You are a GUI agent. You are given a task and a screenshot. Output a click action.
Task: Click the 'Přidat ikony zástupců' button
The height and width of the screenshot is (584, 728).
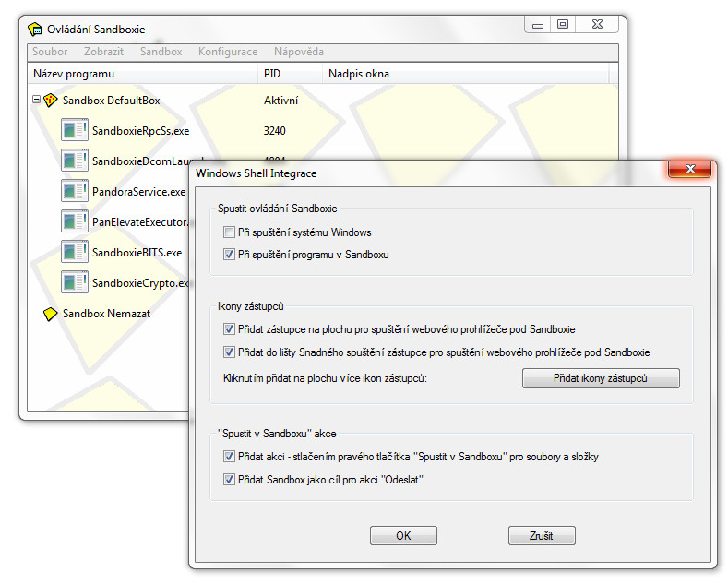point(601,378)
